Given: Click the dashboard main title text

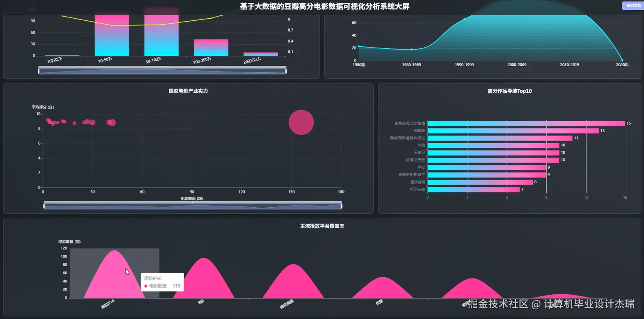Looking at the screenshot, I should point(324,7).
